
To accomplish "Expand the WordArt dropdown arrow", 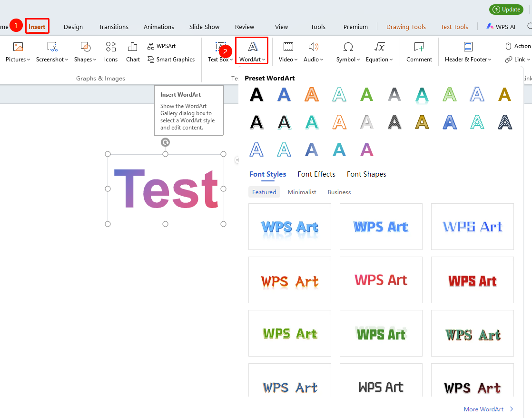I will (x=264, y=60).
